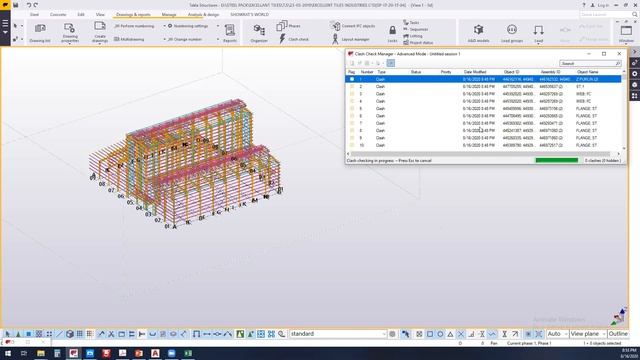
Task: Expand the Load dropdown arrow
Action: point(538,43)
